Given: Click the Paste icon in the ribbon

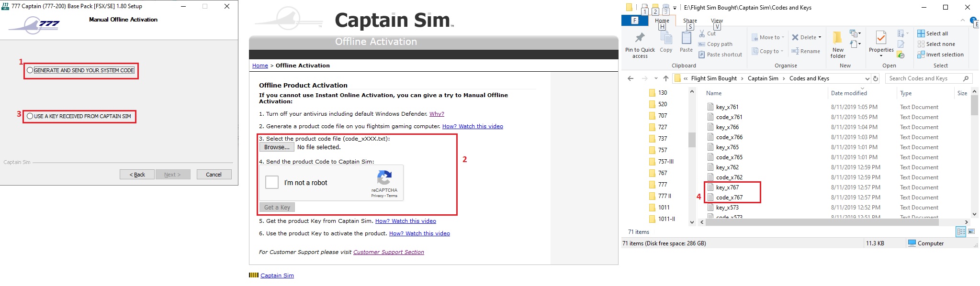Looking at the screenshot, I should point(686,38).
